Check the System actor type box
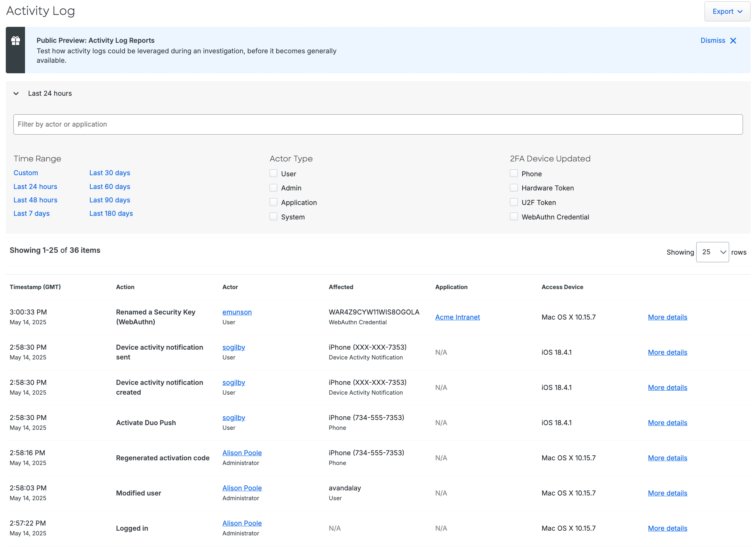 273,217
